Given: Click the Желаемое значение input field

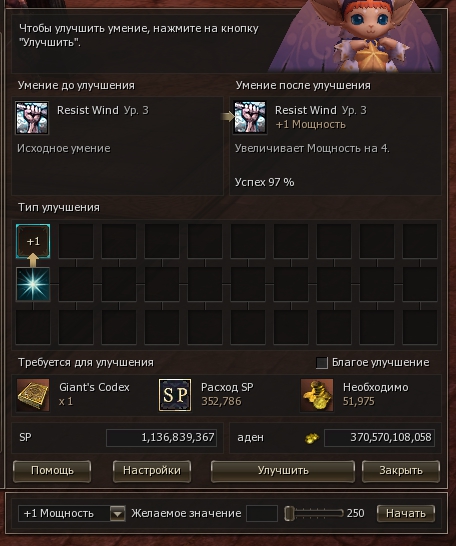Looking at the screenshot, I should [262, 513].
